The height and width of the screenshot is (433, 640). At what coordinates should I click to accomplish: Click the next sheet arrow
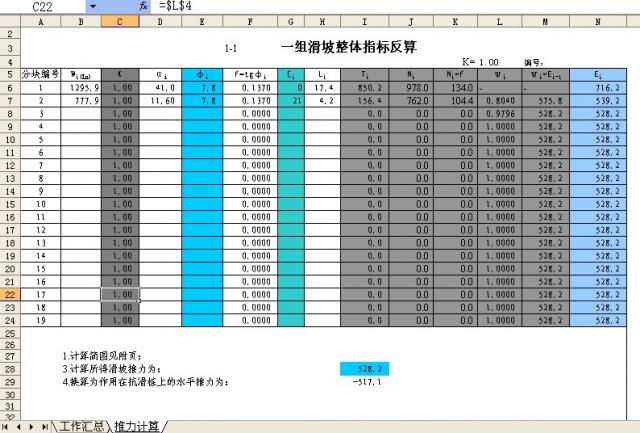click(x=32, y=427)
